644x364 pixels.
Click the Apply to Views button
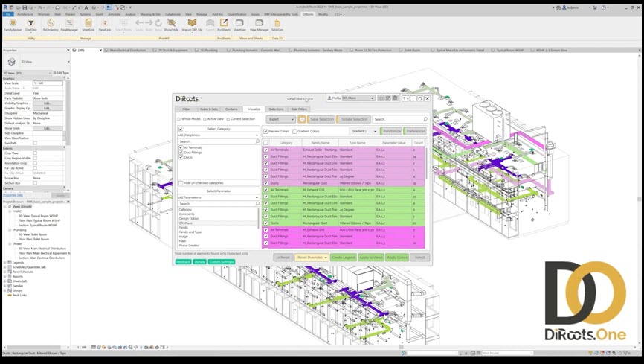pos(371,258)
